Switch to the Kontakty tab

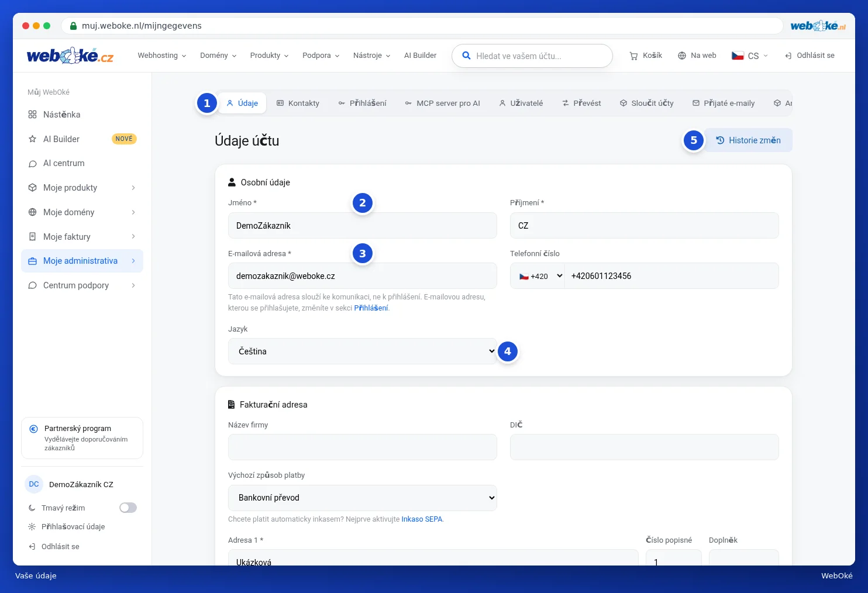(x=298, y=103)
